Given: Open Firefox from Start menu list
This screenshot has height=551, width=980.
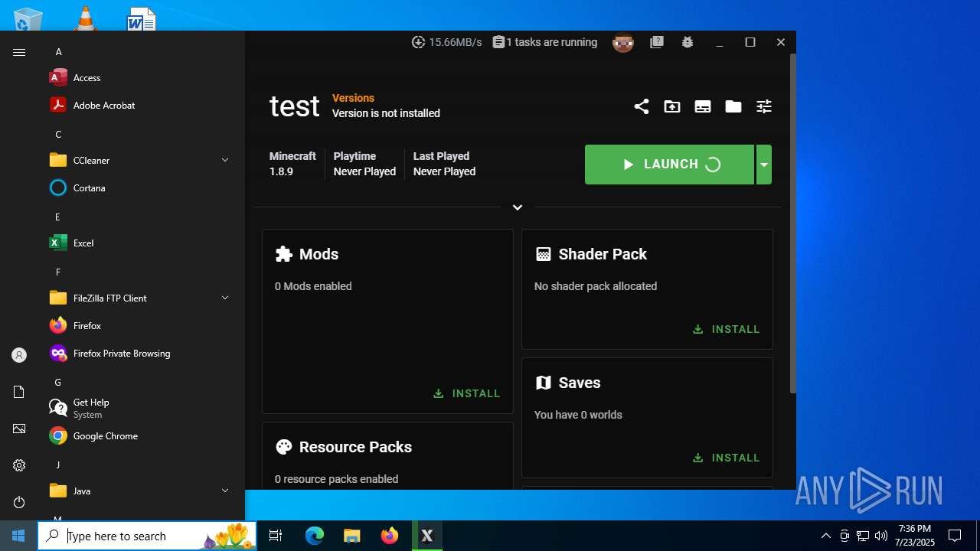Looking at the screenshot, I should click(141, 325).
